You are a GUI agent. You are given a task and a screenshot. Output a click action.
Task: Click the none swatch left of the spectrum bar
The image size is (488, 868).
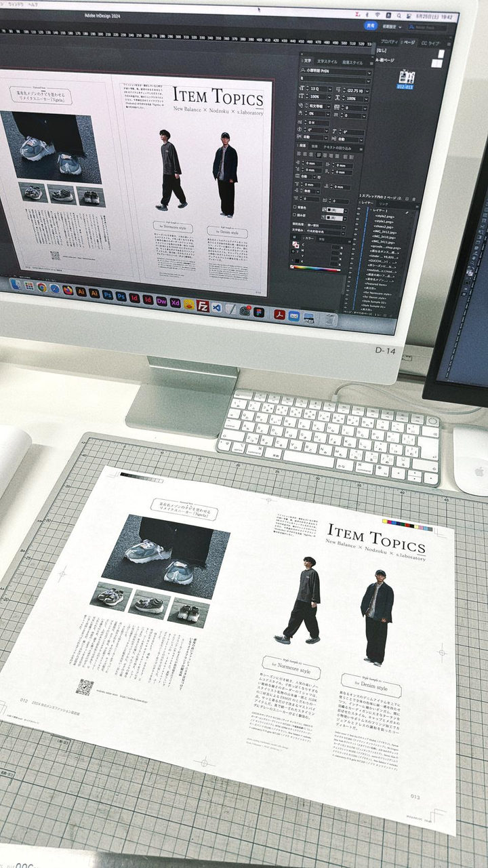click(x=292, y=266)
